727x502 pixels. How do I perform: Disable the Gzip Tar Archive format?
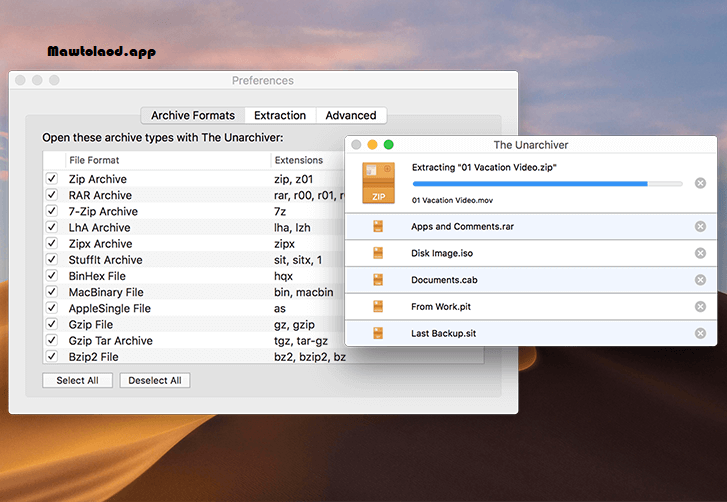tap(52, 340)
